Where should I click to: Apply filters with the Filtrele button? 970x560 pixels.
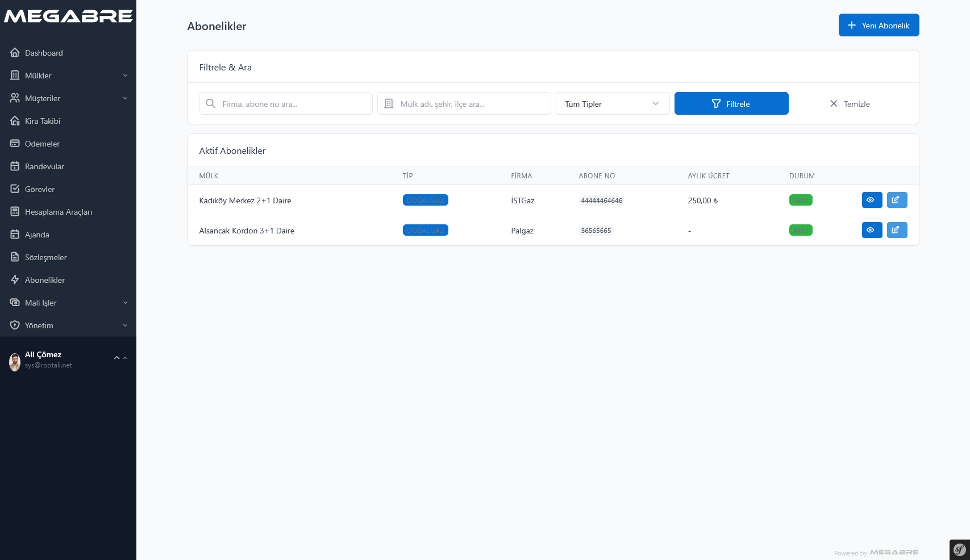pos(731,104)
